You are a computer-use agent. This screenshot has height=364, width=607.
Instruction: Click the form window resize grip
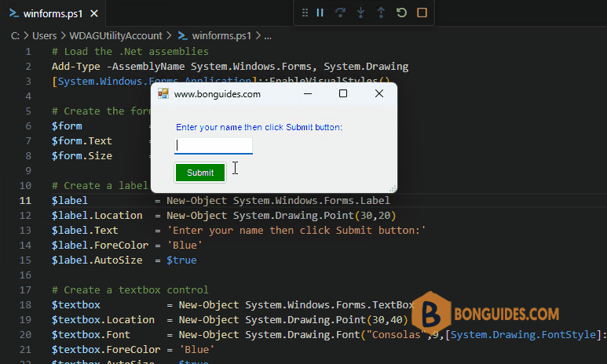[393, 188]
